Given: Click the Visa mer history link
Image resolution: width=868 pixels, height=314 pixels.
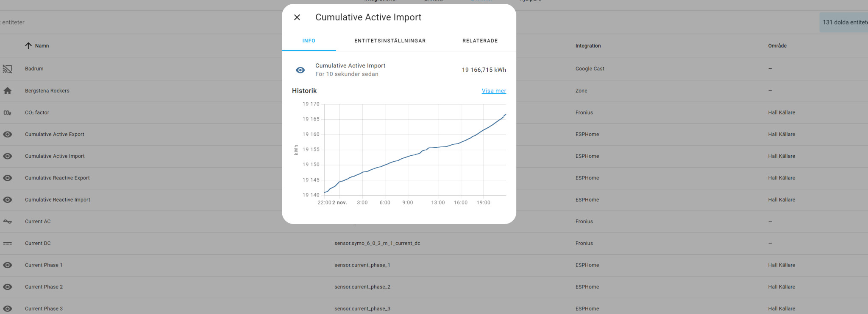Looking at the screenshot, I should click(x=494, y=91).
